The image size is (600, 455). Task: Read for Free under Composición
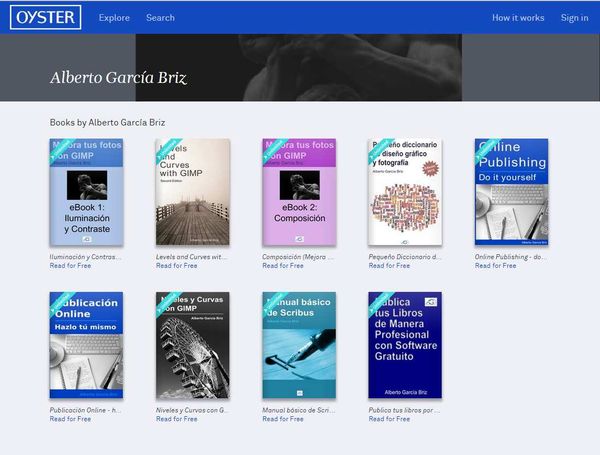point(283,266)
